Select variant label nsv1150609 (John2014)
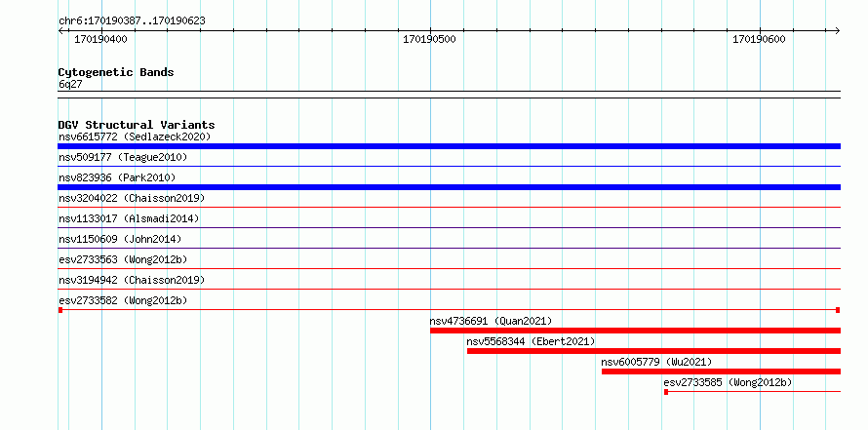This screenshot has height=430, width=868. [120, 239]
